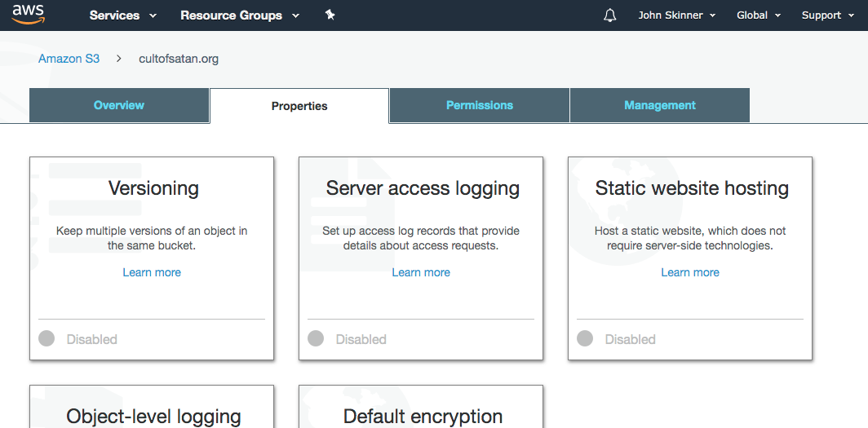The height and width of the screenshot is (428, 868).
Task: Toggle the Versioning disabled status circle
Action: (46, 338)
